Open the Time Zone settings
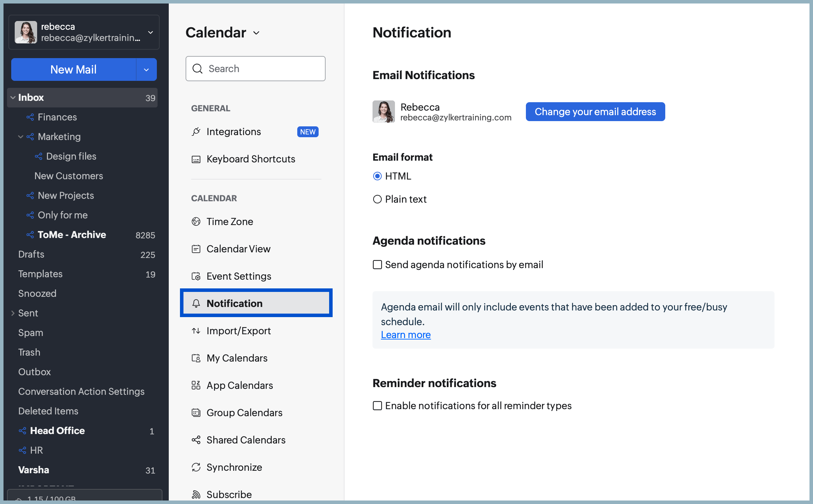The width and height of the screenshot is (813, 504). click(x=256, y=222)
